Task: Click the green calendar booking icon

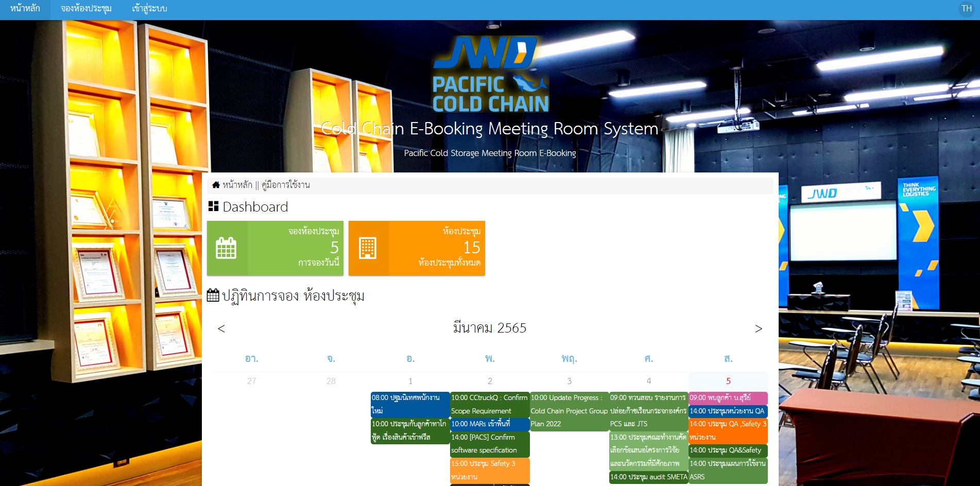Action: 226,248
